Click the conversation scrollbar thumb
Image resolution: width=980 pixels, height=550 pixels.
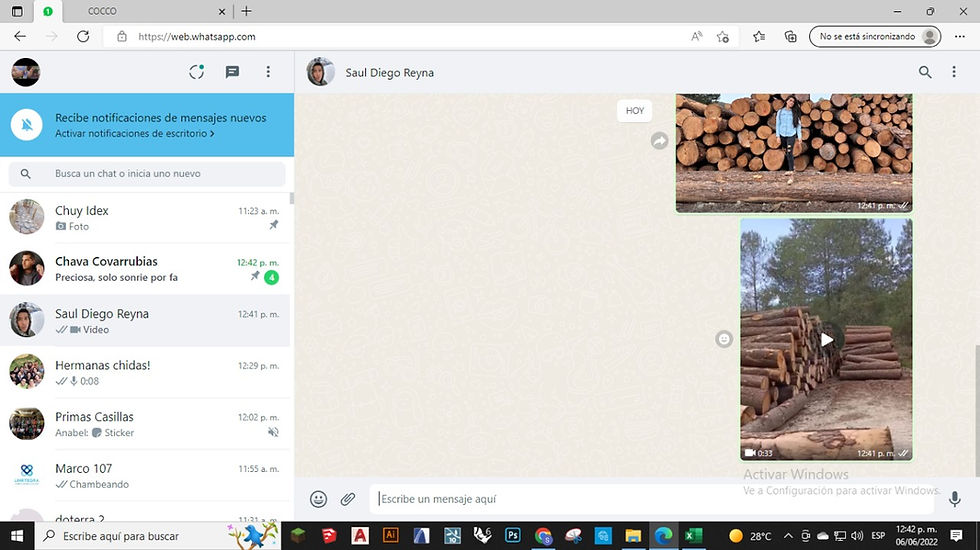(x=976, y=409)
